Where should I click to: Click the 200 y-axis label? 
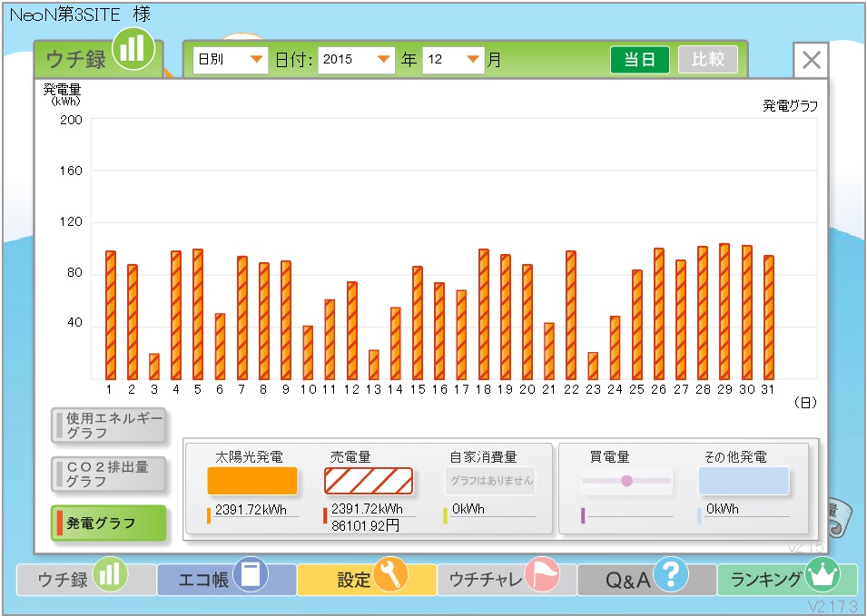pos(71,120)
